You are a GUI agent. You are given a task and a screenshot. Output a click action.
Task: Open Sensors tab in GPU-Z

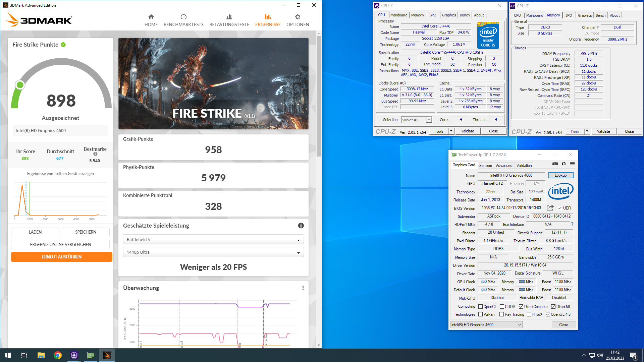pos(485,166)
